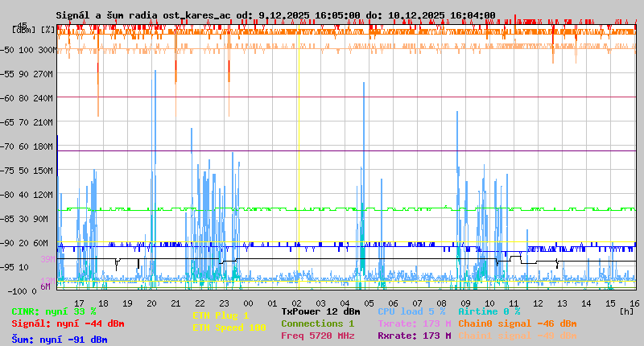Select the 'Šum: nyní -91 dBm' legend entry
This screenshot has height=346, width=644.
click(x=60, y=340)
